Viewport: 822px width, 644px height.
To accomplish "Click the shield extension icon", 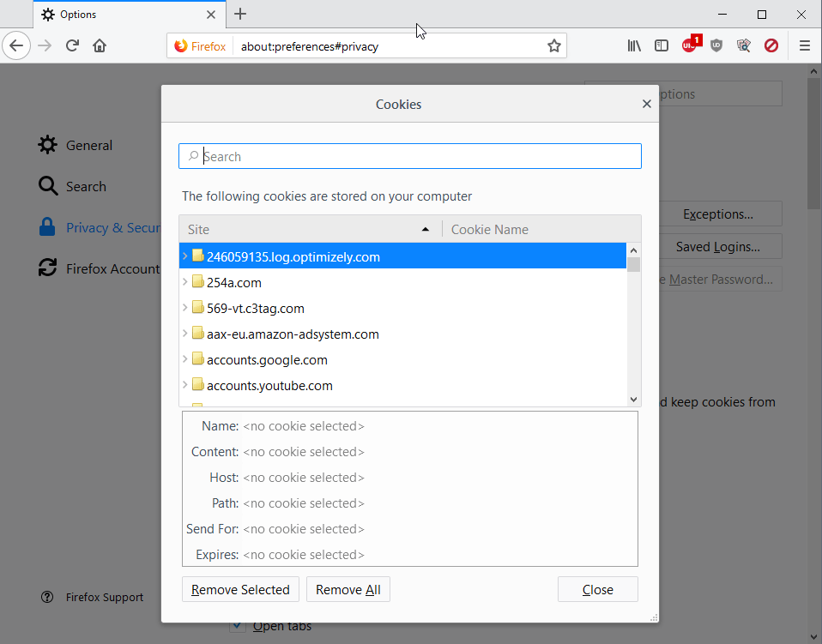I will 716,46.
